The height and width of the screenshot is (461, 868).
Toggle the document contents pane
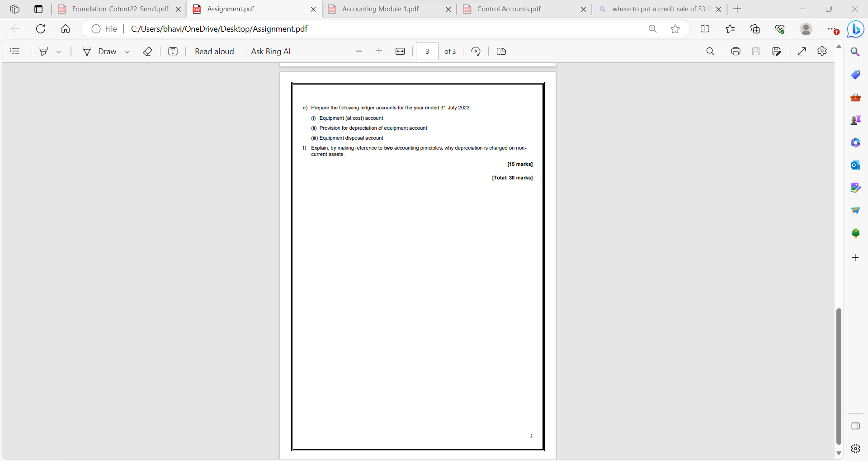(15, 51)
